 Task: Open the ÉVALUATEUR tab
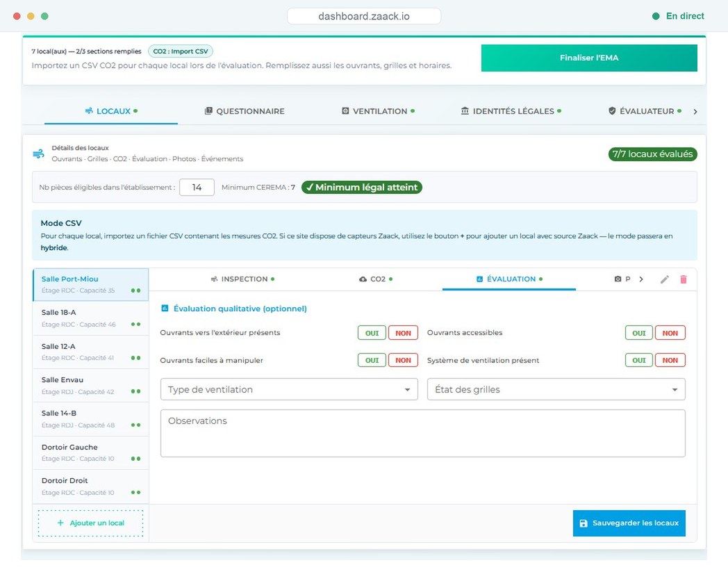[645, 111]
